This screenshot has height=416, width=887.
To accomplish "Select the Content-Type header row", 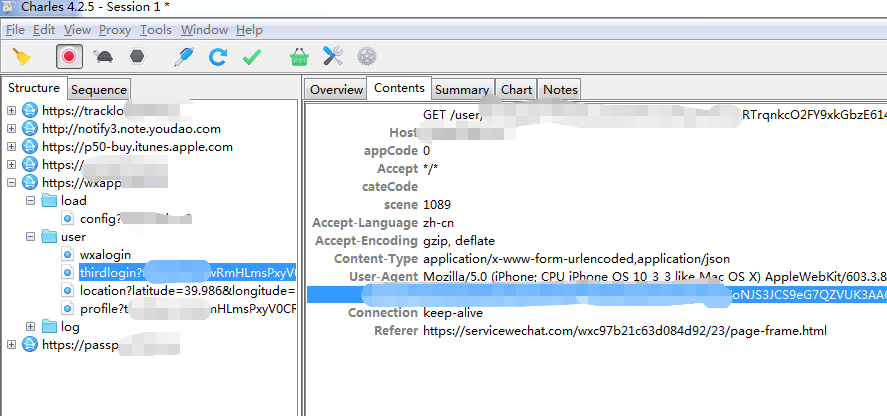I will (597, 259).
